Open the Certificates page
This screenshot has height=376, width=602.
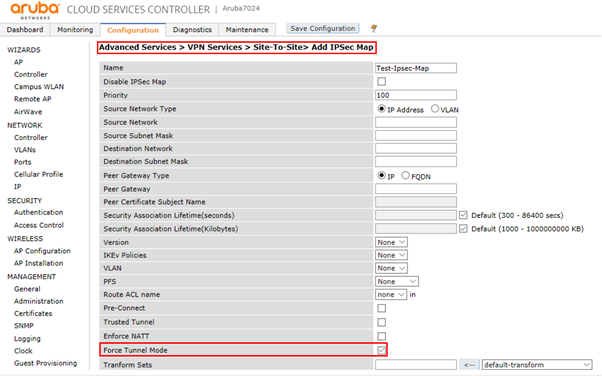(x=33, y=313)
